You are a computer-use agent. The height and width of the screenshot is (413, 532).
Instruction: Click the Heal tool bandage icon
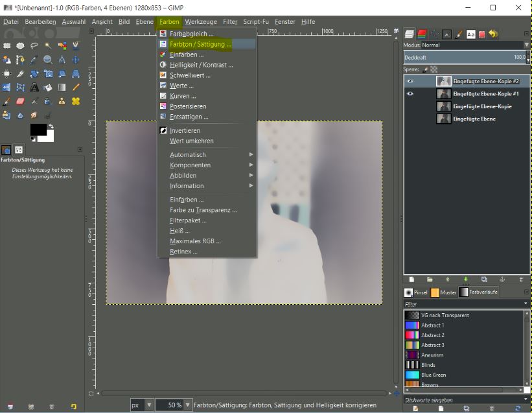(76, 102)
